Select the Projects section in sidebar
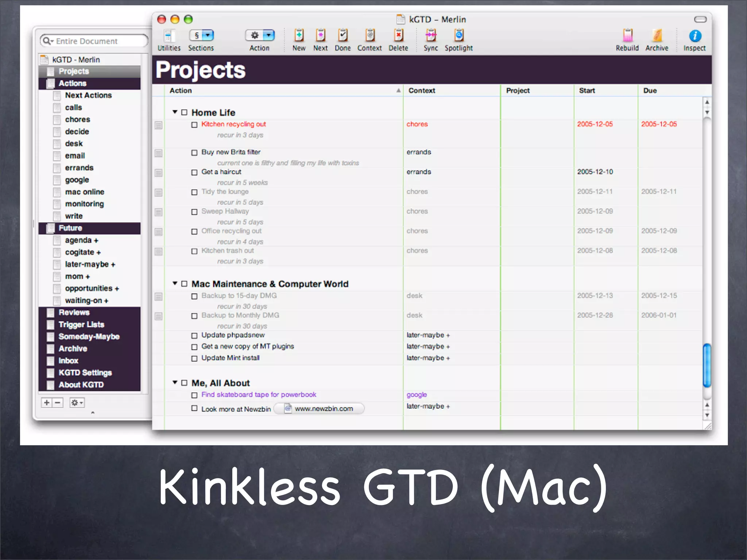747x560 pixels. tap(90, 71)
